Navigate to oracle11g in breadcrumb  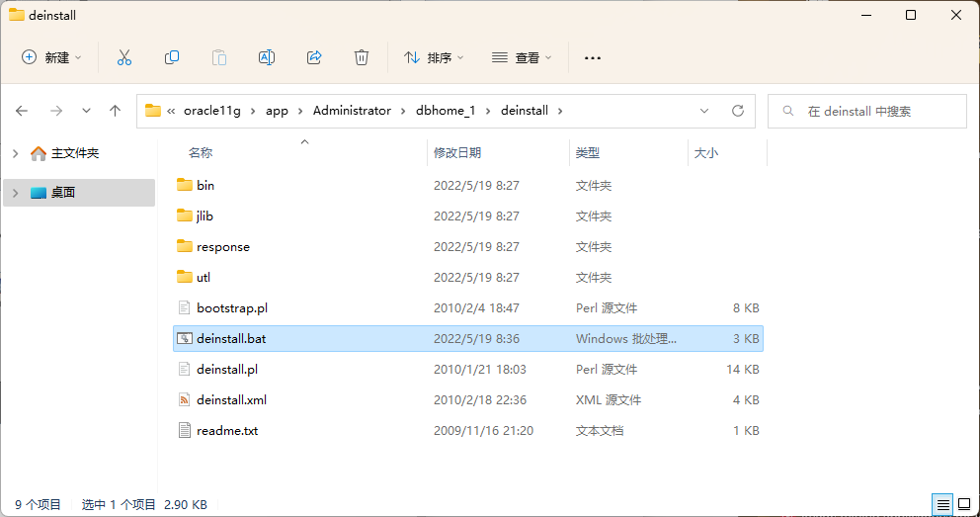[211, 111]
